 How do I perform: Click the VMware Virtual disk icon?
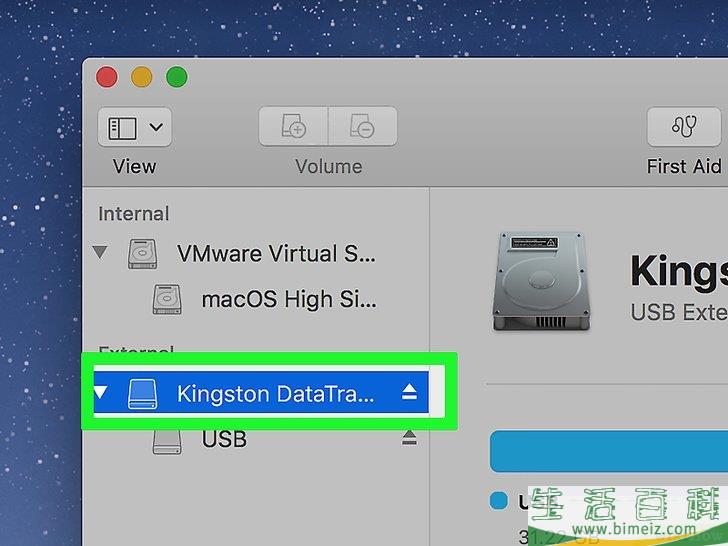coord(143,254)
